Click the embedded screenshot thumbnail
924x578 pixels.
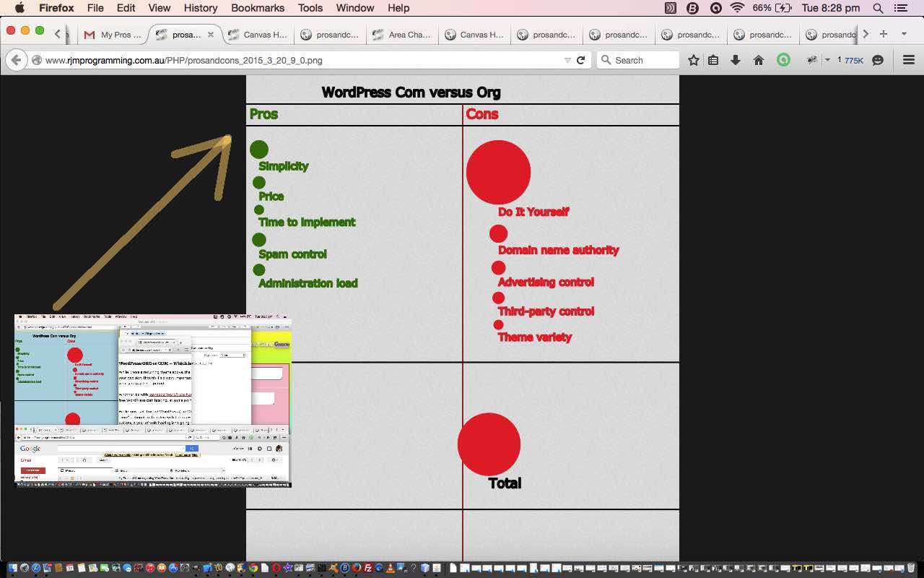pyautogui.click(x=153, y=401)
